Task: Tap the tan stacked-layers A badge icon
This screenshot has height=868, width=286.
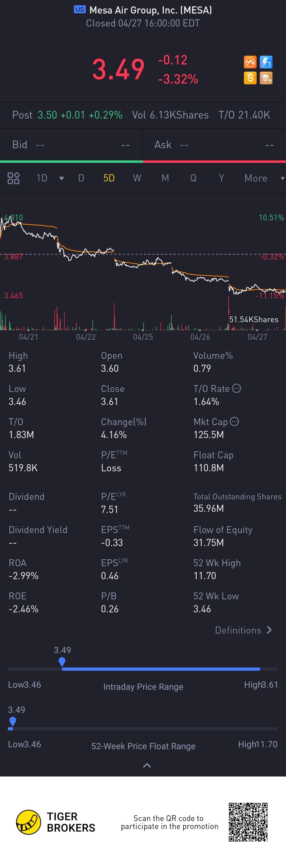Action: point(266,78)
